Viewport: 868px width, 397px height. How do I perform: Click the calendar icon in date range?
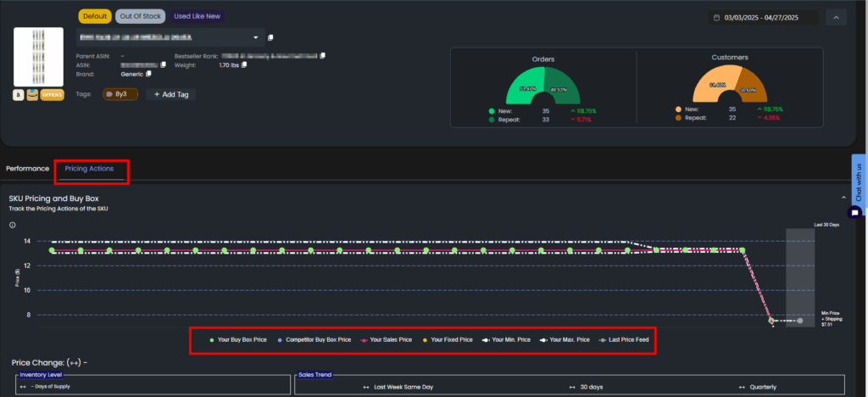717,18
